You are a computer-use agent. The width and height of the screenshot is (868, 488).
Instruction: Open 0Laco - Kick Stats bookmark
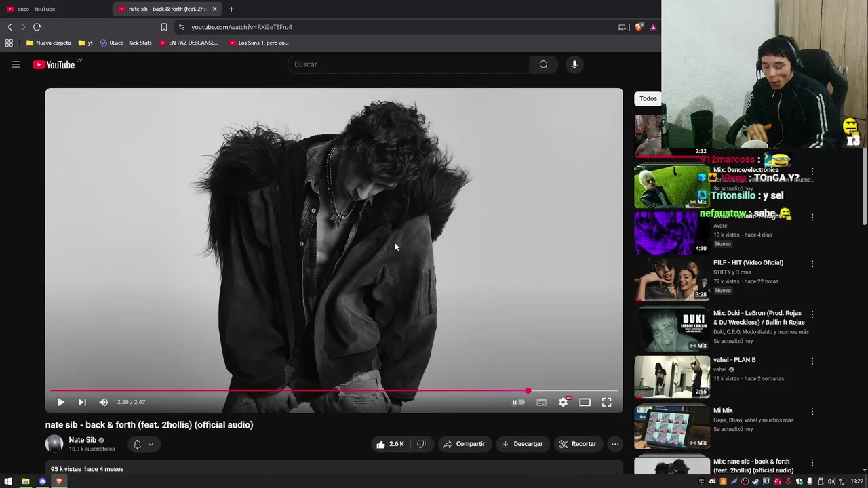click(x=125, y=43)
